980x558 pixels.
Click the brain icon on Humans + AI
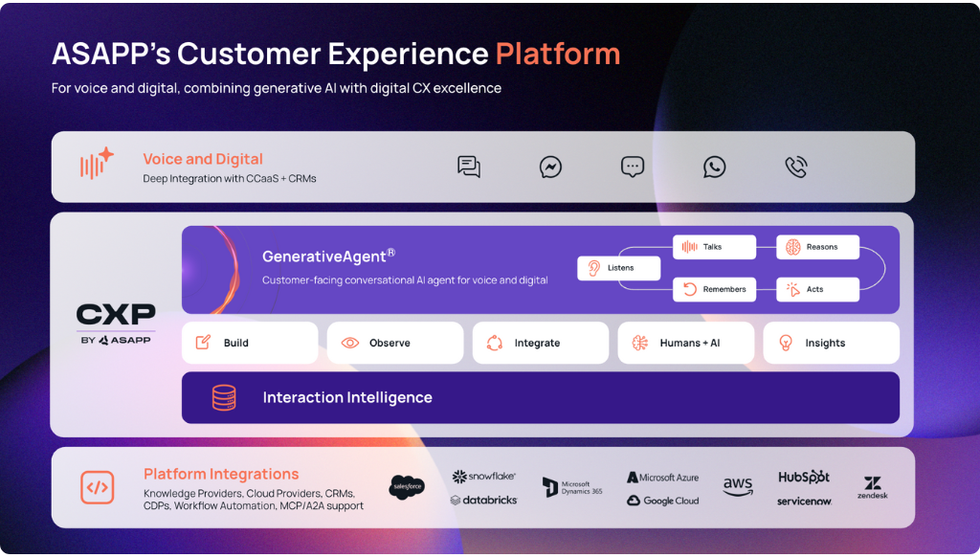pyautogui.click(x=640, y=343)
